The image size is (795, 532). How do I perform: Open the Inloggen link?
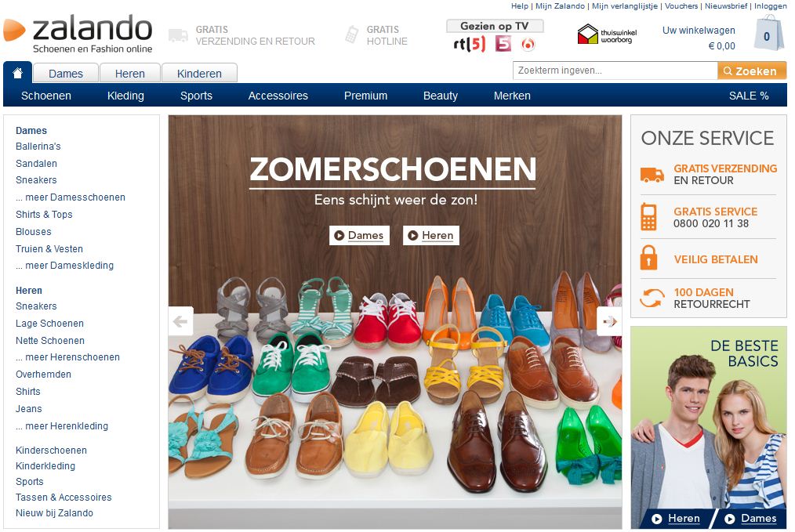coord(770,6)
